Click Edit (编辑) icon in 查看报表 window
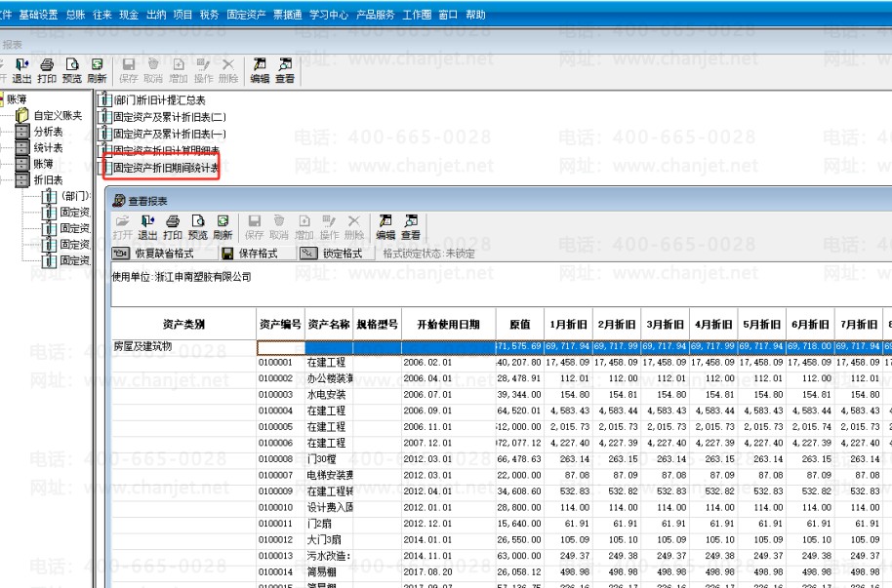 pyautogui.click(x=385, y=227)
